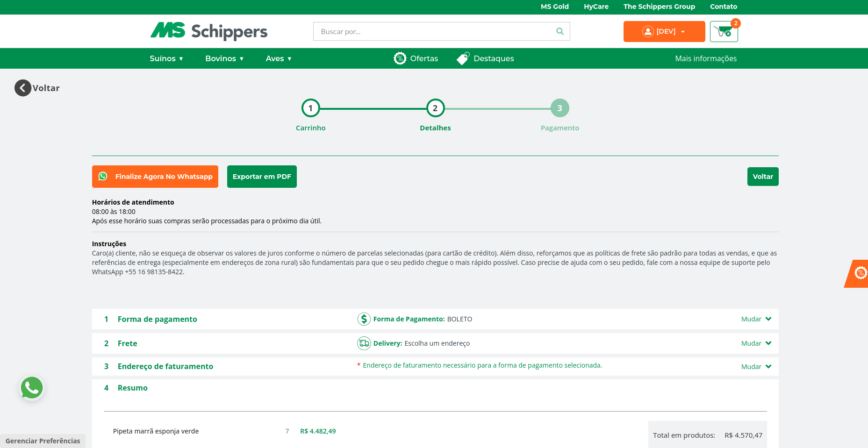Open Mais informações menu item

[705, 58]
